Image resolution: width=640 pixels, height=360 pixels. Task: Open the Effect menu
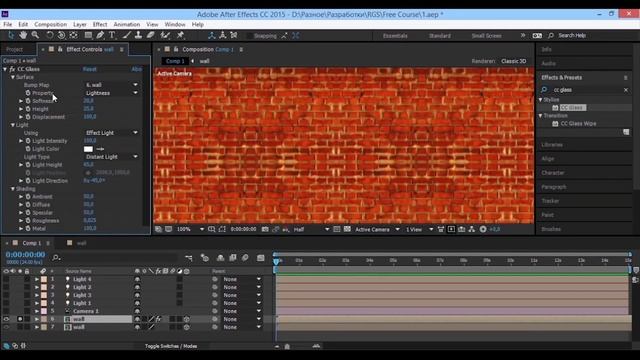click(x=100, y=24)
